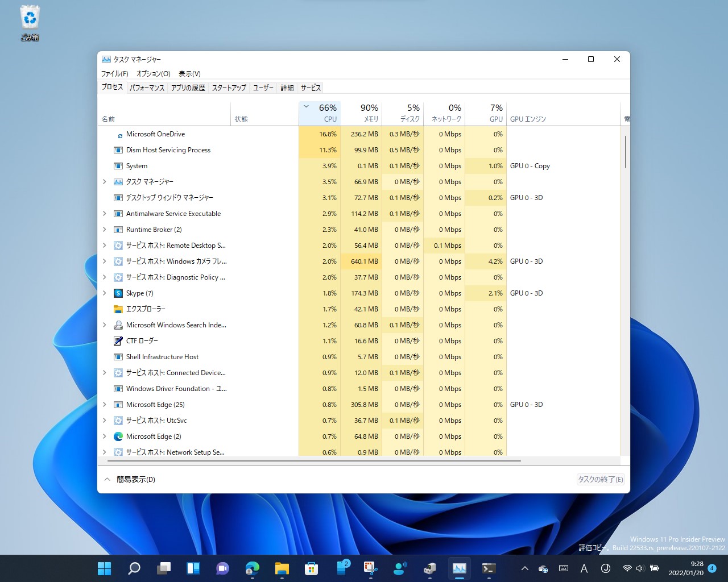Switch to the パフォーマンス tab
The height and width of the screenshot is (582, 728).
(x=147, y=88)
